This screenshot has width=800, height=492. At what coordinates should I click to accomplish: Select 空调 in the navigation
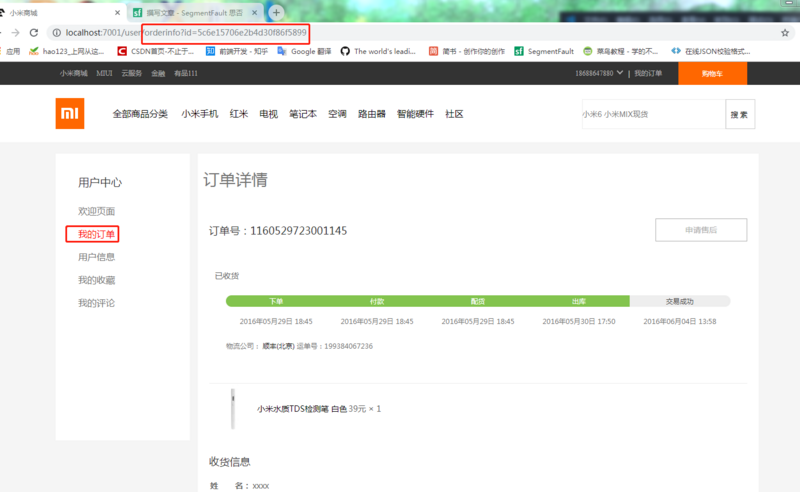click(x=337, y=114)
